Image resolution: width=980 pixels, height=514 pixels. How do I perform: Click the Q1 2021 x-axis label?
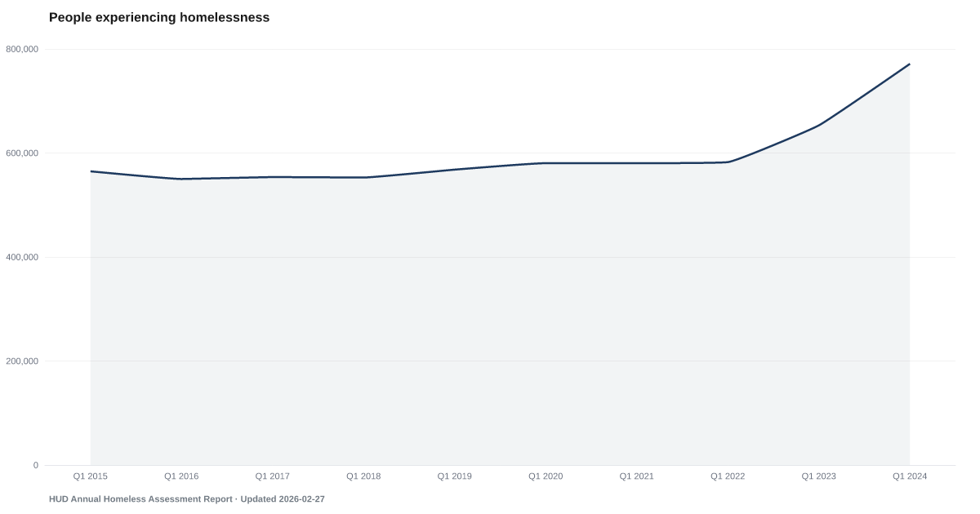tap(637, 476)
